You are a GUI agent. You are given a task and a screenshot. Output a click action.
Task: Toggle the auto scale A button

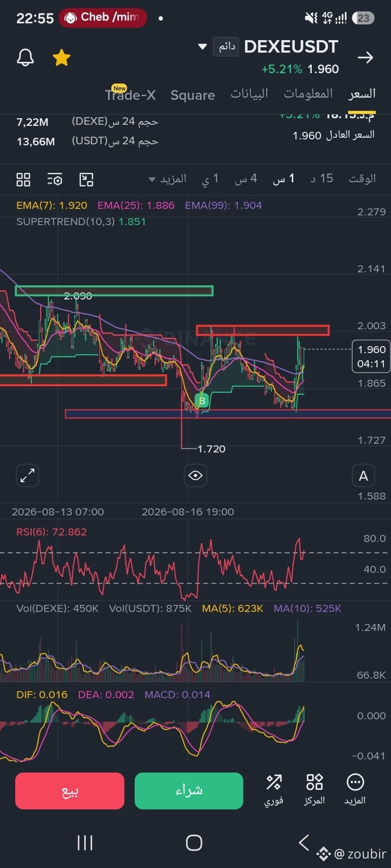point(363,476)
